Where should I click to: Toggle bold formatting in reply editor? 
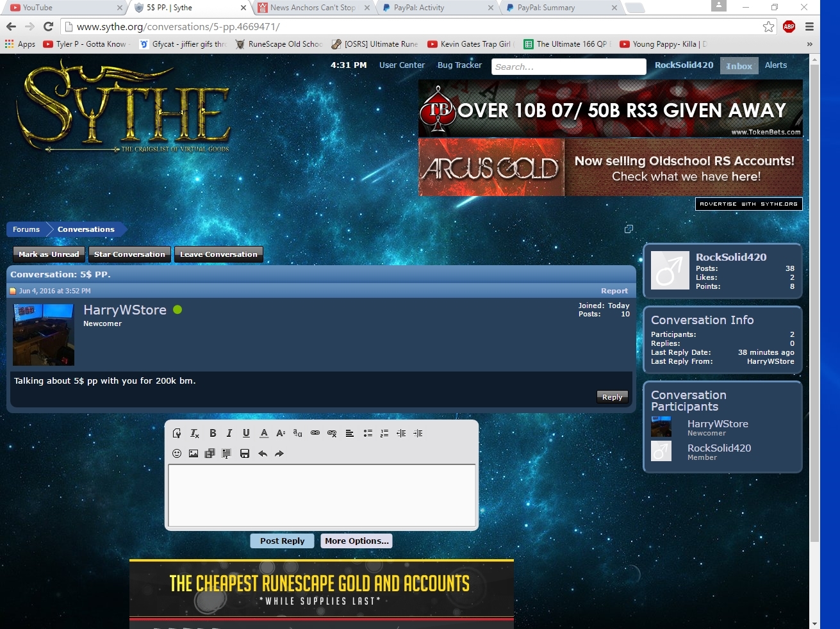pos(213,433)
